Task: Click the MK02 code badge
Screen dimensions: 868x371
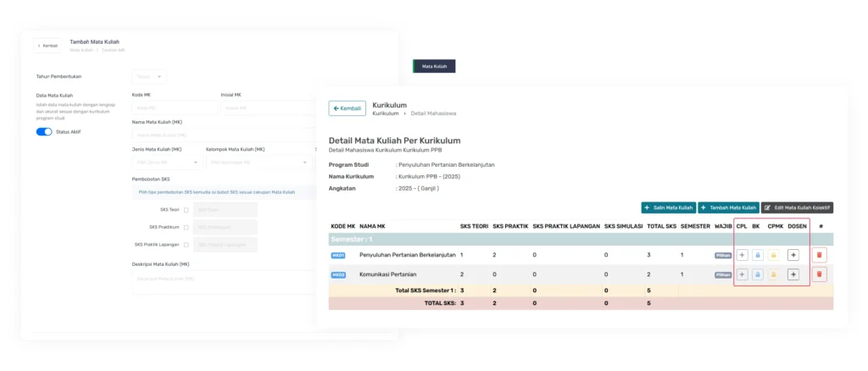Action: (338, 274)
